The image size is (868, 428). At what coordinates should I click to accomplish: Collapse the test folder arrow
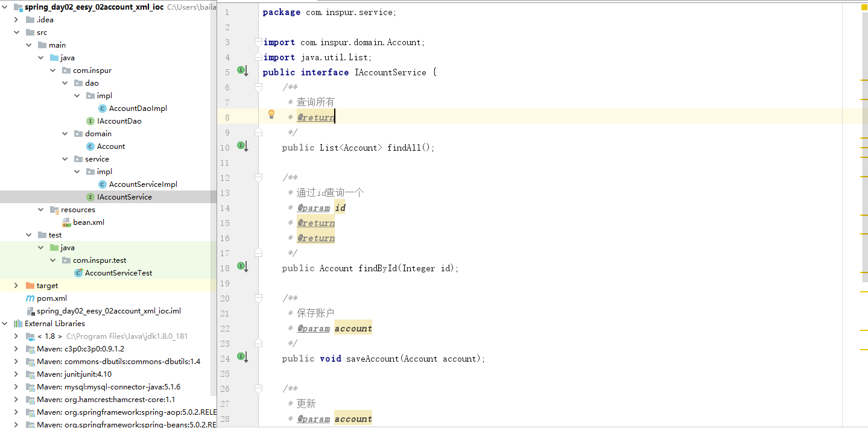(29, 235)
